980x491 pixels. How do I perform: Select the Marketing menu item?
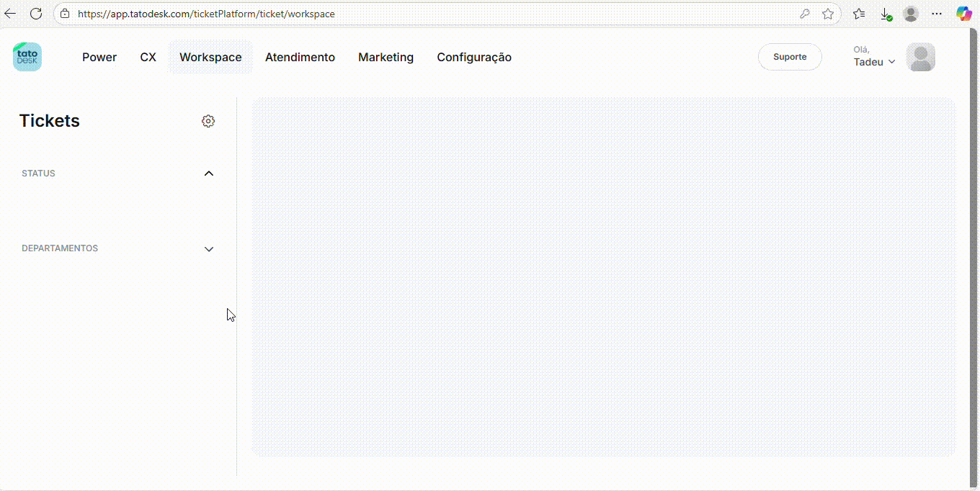point(386,58)
